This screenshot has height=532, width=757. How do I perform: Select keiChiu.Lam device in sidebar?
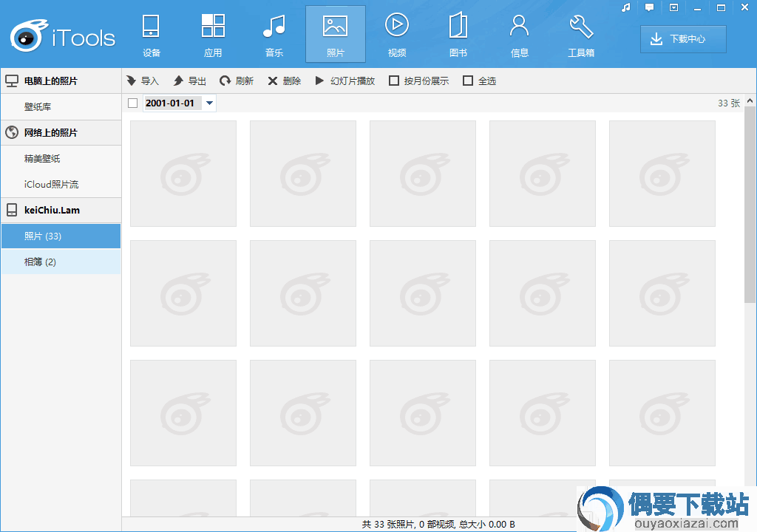[61, 210]
